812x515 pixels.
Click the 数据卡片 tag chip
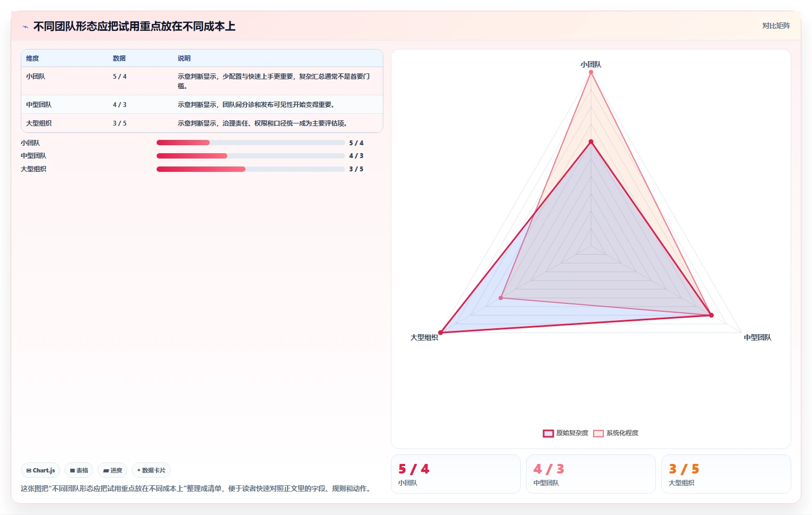[x=151, y=470]
